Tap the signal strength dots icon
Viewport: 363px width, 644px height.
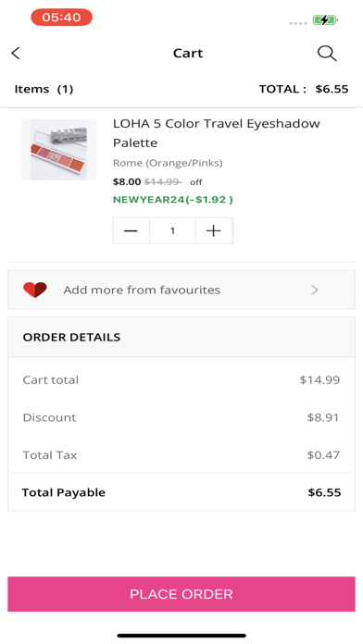[298, 23]
